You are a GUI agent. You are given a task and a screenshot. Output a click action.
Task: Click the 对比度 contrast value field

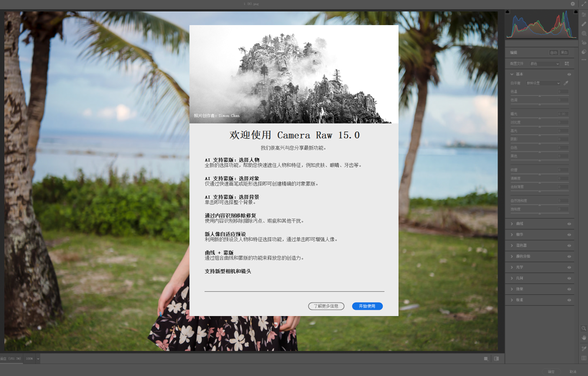563,122
